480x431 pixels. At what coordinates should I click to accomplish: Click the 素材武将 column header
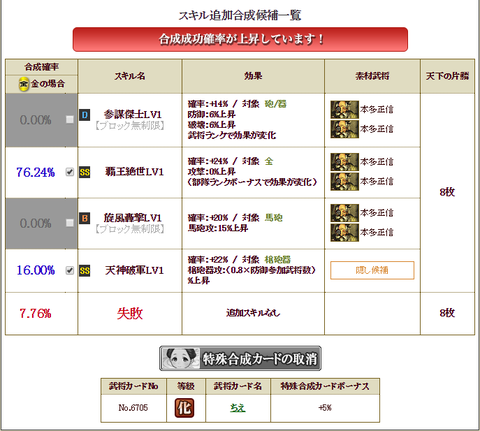pos(372,76)
